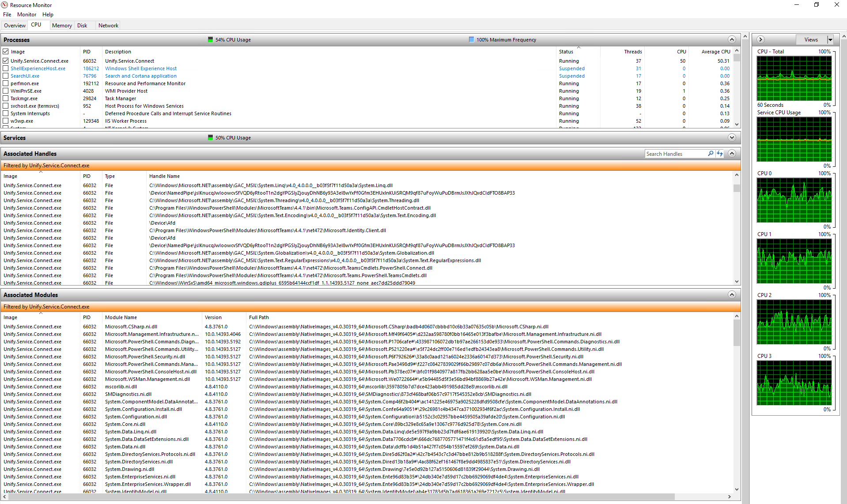Select the mscorlib.ni.dll module row
Screen dimensions: 847x504
367,387
